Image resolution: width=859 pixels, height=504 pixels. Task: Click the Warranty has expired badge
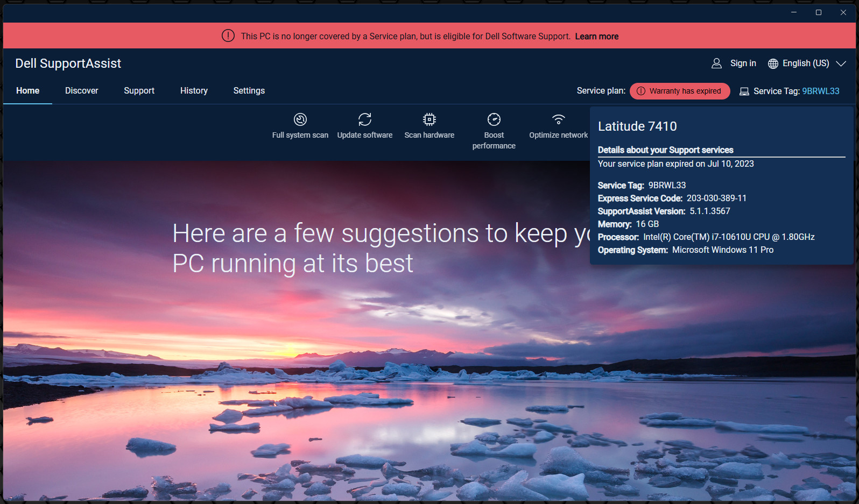(680, 91)
